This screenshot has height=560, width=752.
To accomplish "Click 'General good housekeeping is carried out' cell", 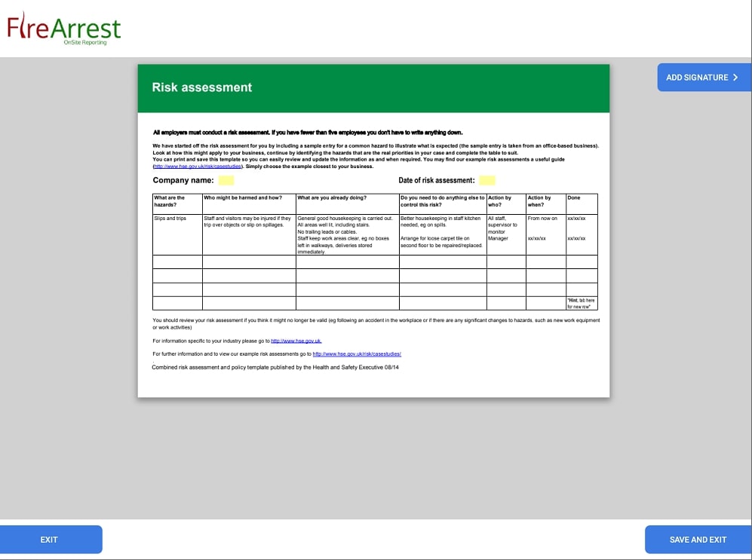I will (347, 234).
